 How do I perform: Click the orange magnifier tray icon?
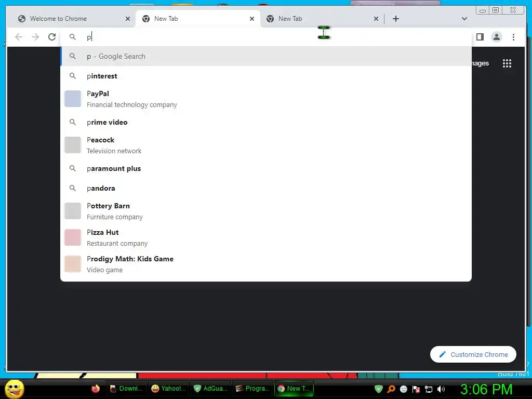(391, 389)
